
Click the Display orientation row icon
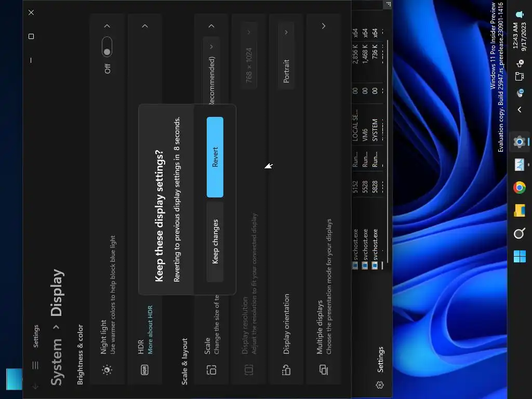286,369
